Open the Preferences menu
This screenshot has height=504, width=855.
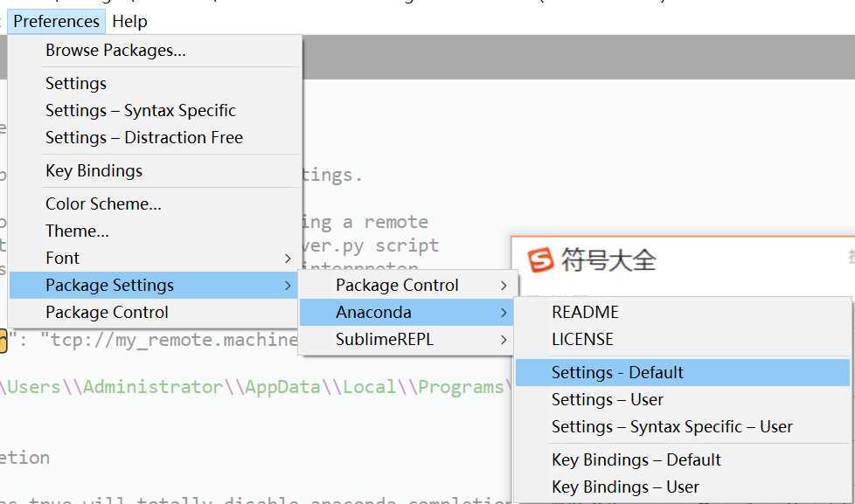56,21
